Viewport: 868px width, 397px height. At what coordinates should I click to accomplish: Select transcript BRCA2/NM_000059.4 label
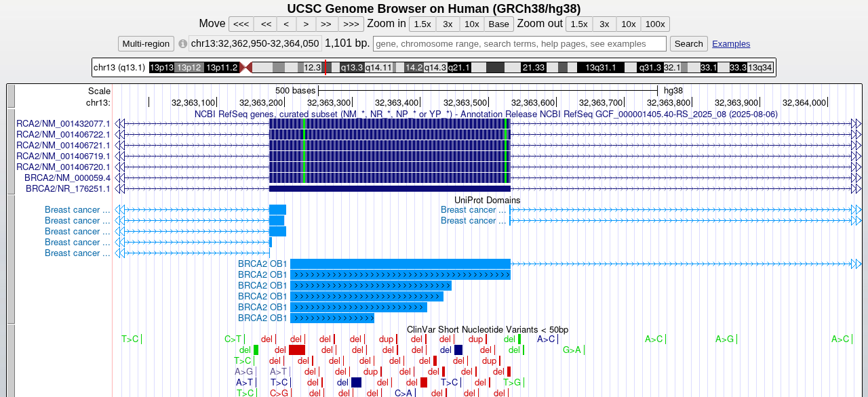[67, 178]
